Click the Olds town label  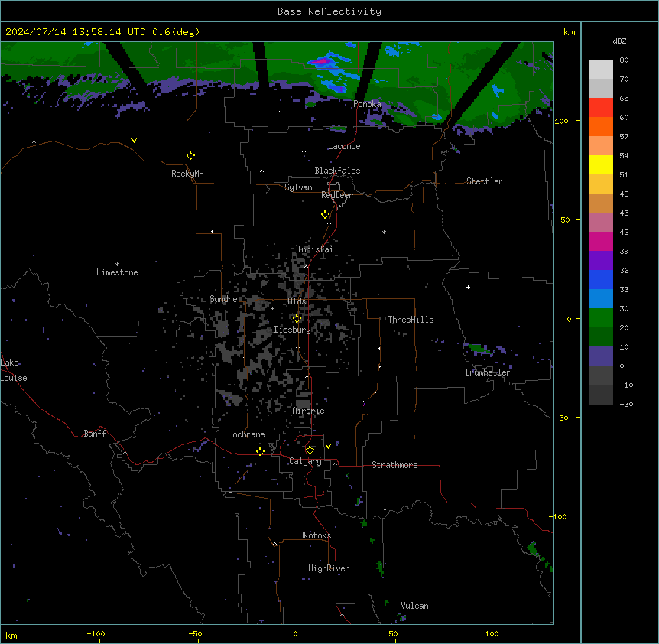tap(297, 301)
